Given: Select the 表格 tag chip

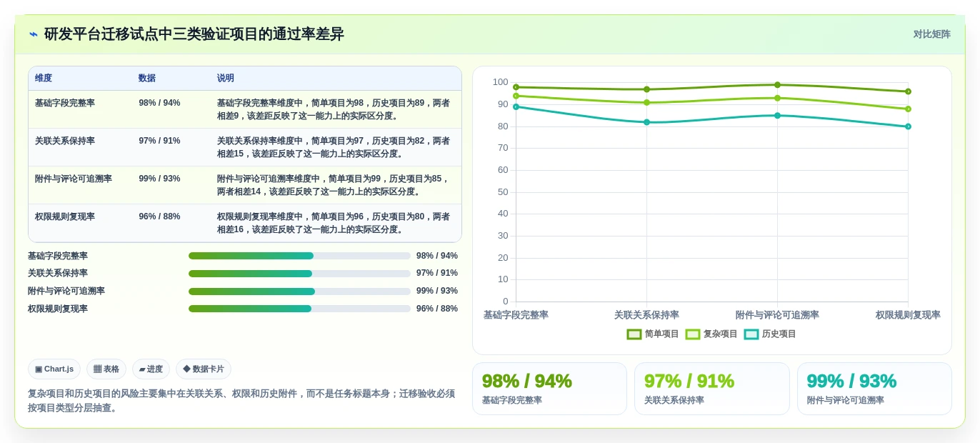Looking at the screenshot, I should (x=106, y=369).
